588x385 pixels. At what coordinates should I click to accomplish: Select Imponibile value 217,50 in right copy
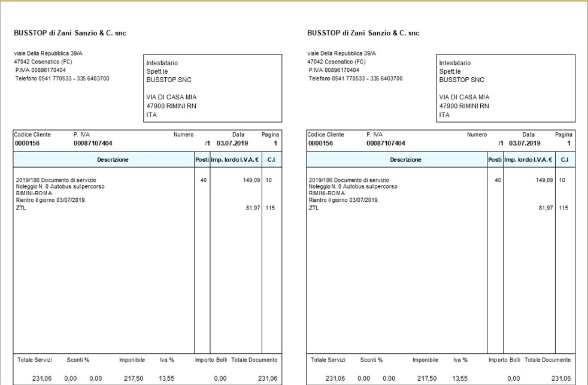pyautogui.click(x=427, y=378)
